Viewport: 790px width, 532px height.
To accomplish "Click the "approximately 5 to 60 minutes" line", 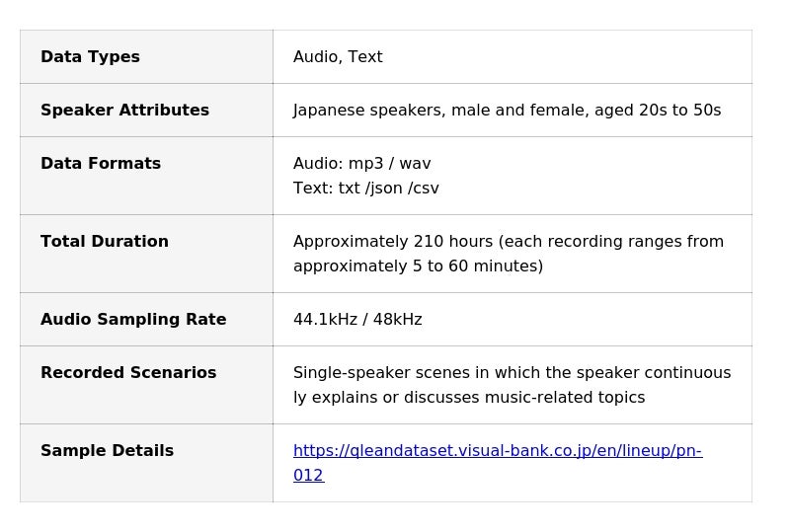I will (x=418, y=266).
